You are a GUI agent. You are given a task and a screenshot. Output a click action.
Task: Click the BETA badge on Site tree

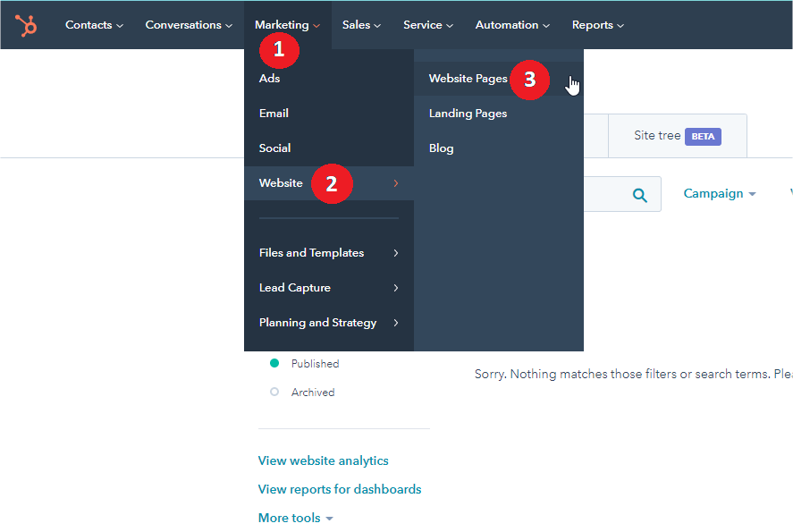tap(703, 136)
